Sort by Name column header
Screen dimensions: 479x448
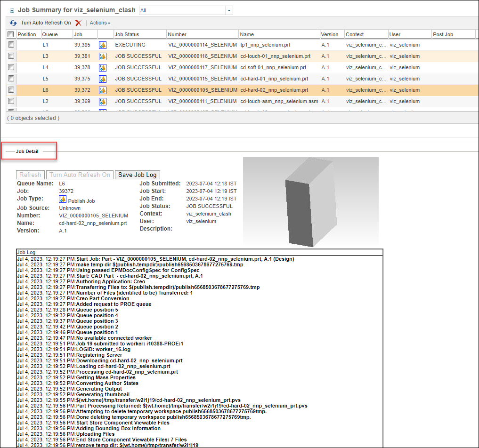pos(247,34)
